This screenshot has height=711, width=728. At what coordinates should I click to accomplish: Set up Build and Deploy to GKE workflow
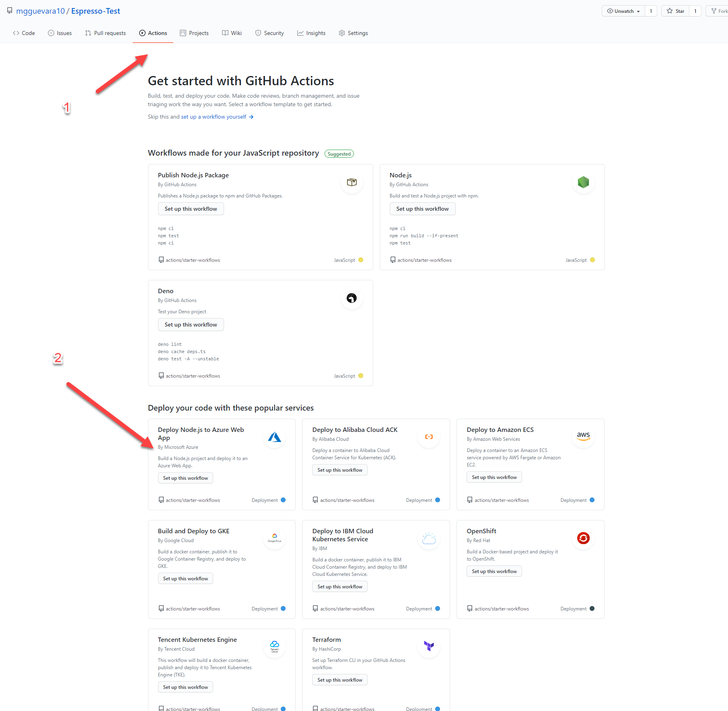pyautogui.click(x=185, y=578)
